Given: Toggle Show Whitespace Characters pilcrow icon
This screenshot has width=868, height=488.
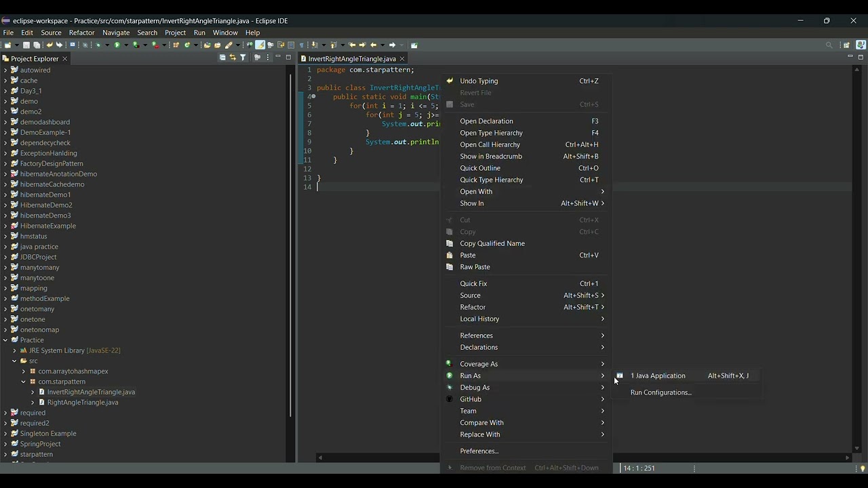Looking at the screenshot, I should (x=302, y=45).
